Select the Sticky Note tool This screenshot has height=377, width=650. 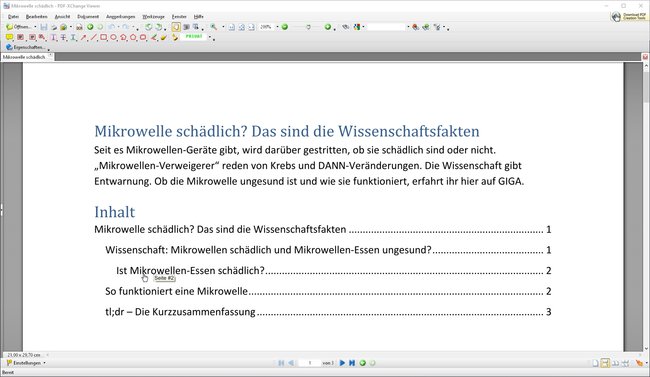click(x=10, y=37)
